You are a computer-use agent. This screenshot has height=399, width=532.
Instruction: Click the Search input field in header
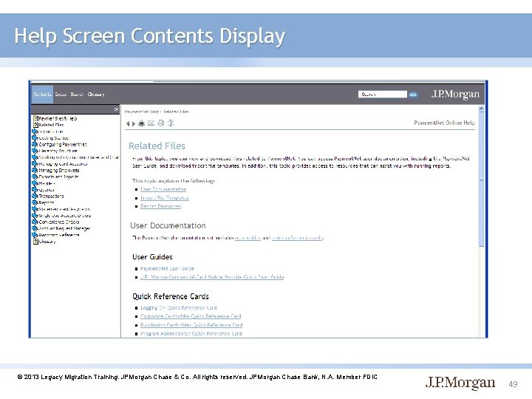pos(383,95)
